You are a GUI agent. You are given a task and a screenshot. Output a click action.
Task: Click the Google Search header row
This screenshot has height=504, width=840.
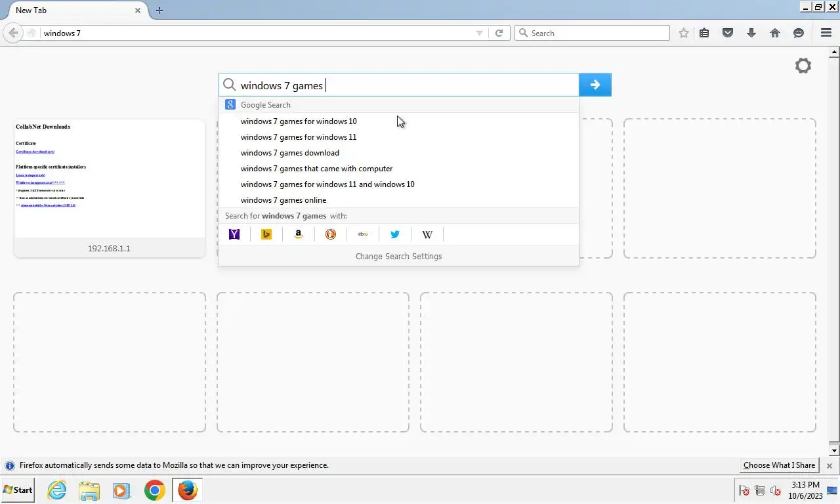click(398, 104)
